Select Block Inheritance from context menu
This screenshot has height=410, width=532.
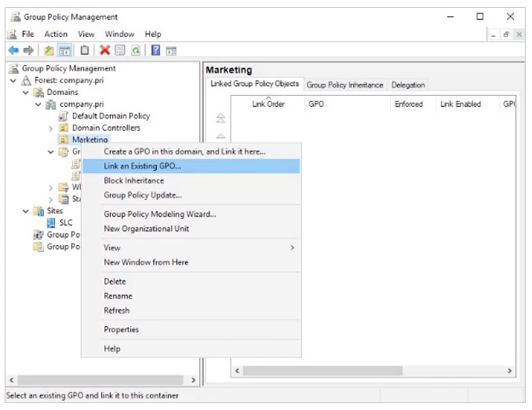point(133,180)
